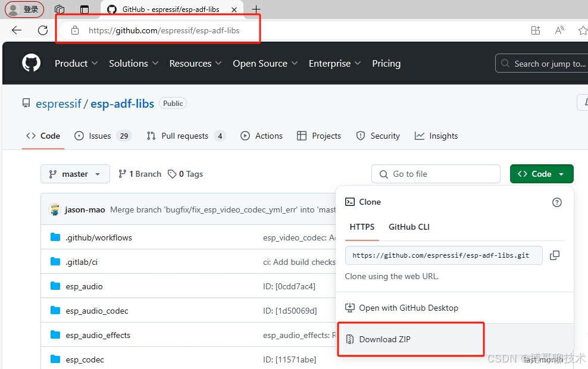Open the master branch dropdown

point(75,174)
